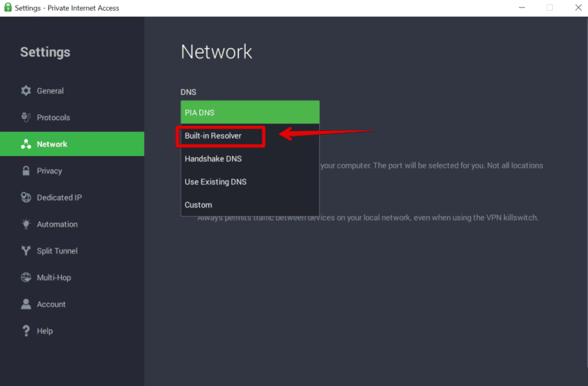The width and height of the screenshot is (588, 386).
Task: Open Dedicated IP via its globe icon
Action: [25, 198]
